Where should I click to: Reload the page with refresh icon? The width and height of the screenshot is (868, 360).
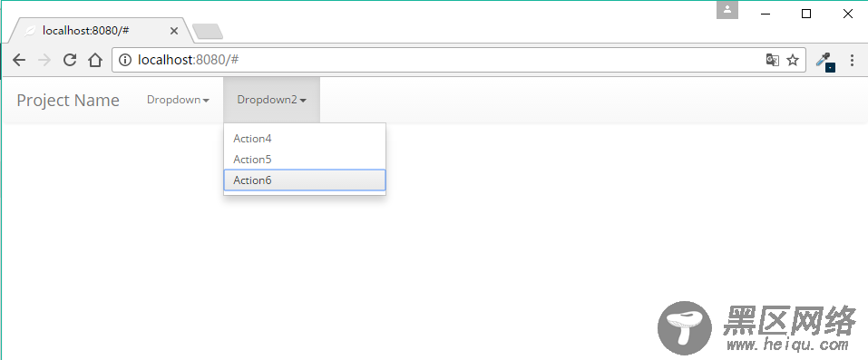coord(70,60)
